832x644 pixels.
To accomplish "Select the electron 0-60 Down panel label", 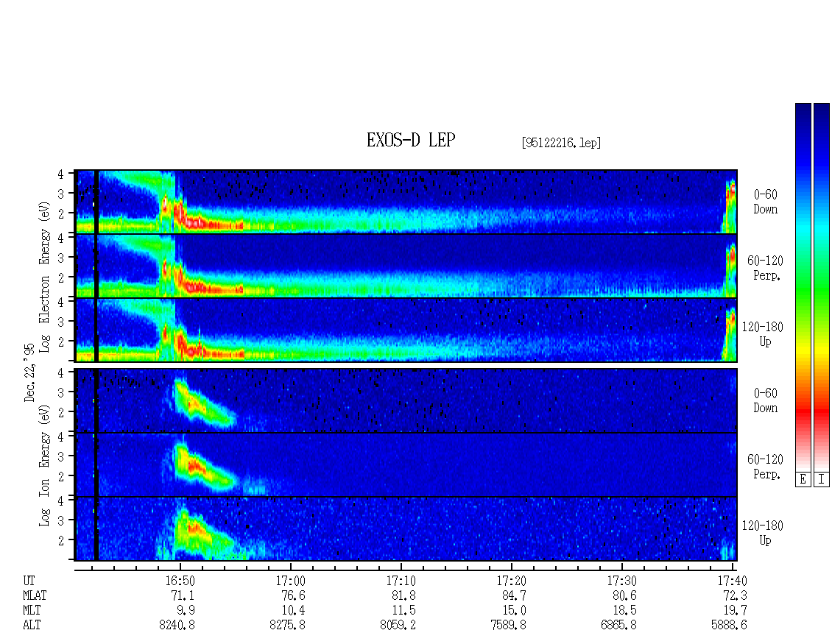I will pyautogui.click(x=765, y=202).
